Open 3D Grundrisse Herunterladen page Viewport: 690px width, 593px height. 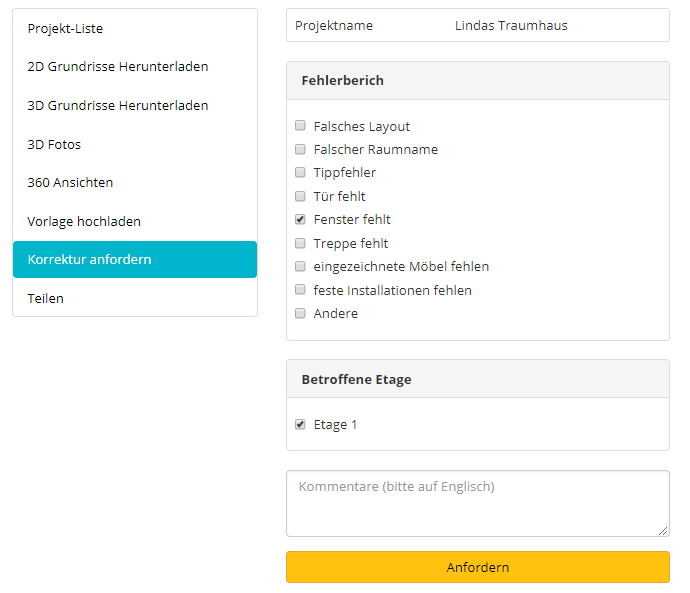click(x=135, y=106)
